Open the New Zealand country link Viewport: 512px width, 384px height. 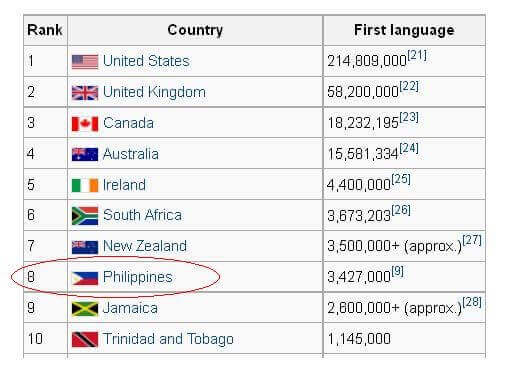[x=145, y=246]
